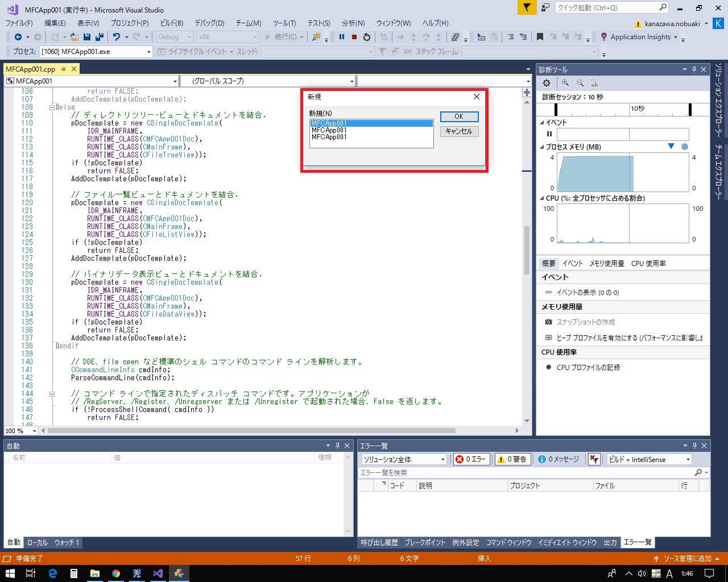Collapse the イベント graph section
This screenshot has width=728, height=582.
(x=541, y=123)
